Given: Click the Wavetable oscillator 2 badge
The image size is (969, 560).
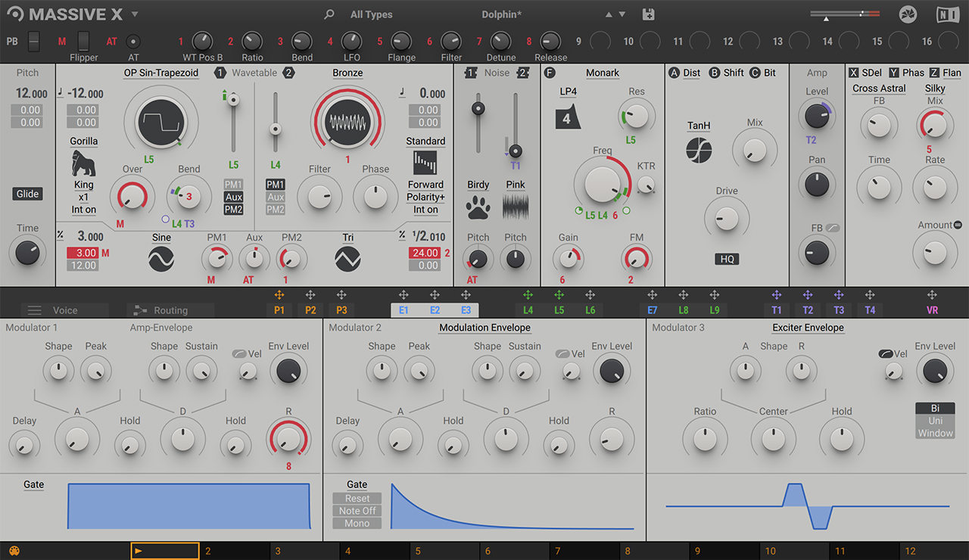Looking at the screenshot, I should pos(288,73).
